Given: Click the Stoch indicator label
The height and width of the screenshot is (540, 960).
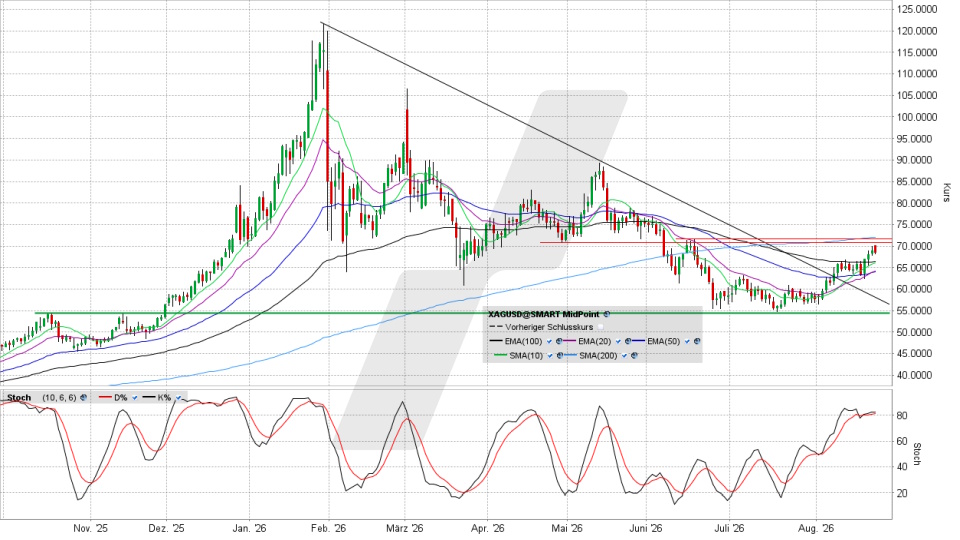Looking at the screenshot, I should point(19,397).
